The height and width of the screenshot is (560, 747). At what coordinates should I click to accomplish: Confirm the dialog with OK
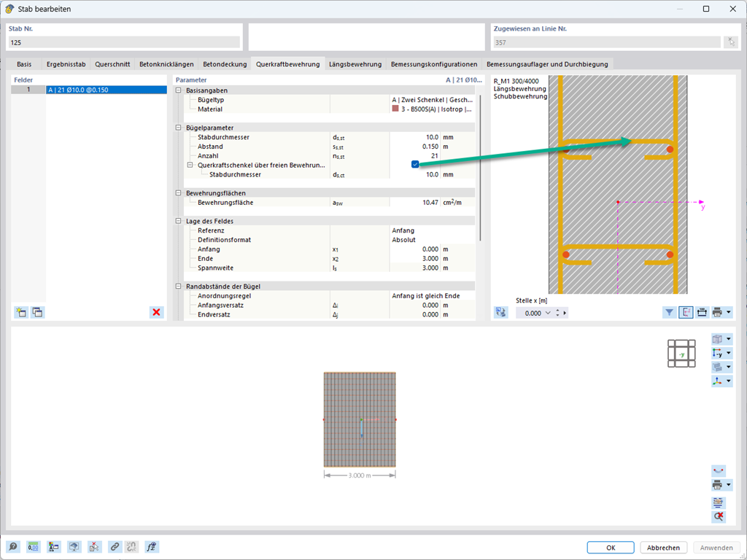pos(611,548)
